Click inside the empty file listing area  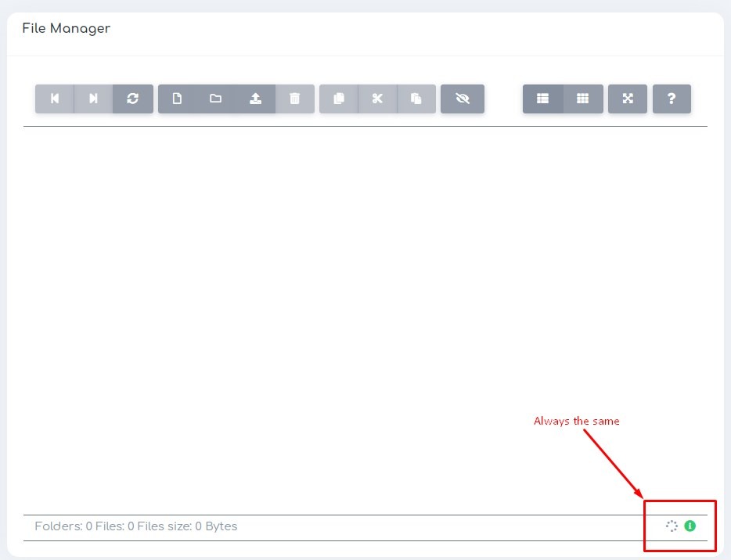[365, 313]
